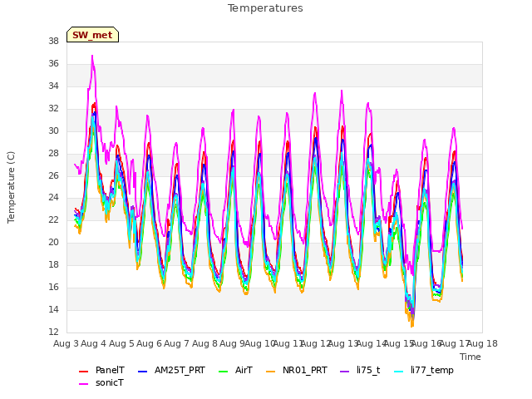The image size is (532, 399).
Task: Click the Temperatures chart title
Action: click(265, 8)
